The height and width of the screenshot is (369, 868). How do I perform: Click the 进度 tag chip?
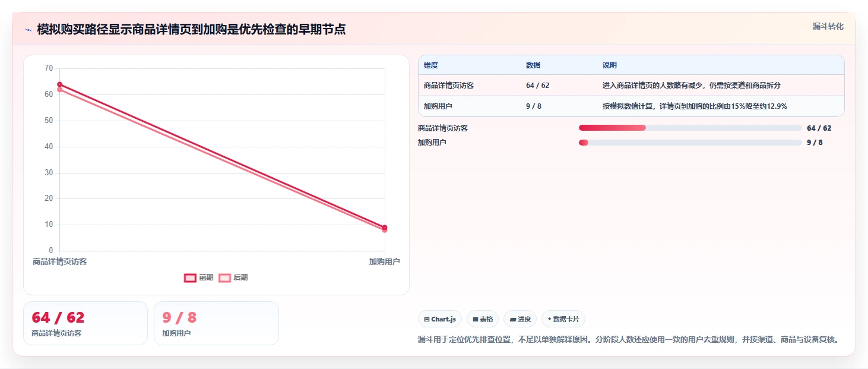(520, 319)
